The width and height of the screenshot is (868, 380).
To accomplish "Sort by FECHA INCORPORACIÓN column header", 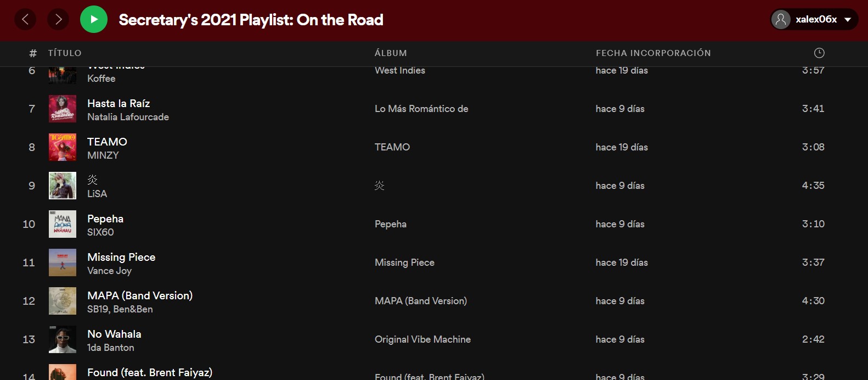I will coord(653,53).
